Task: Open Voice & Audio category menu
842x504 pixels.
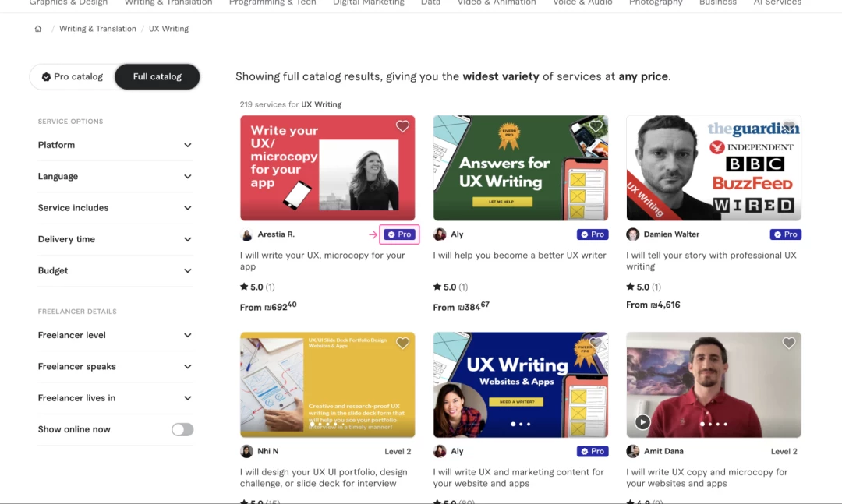Action: 582,2
